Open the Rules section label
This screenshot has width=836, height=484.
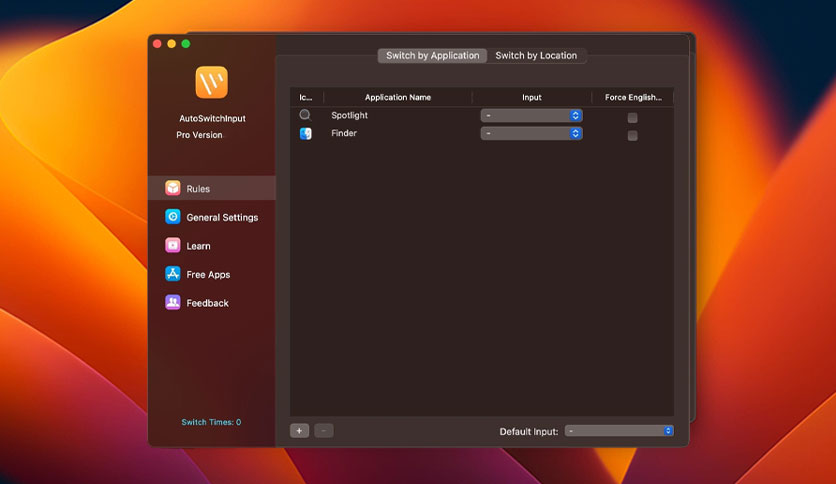click(198, 189)
